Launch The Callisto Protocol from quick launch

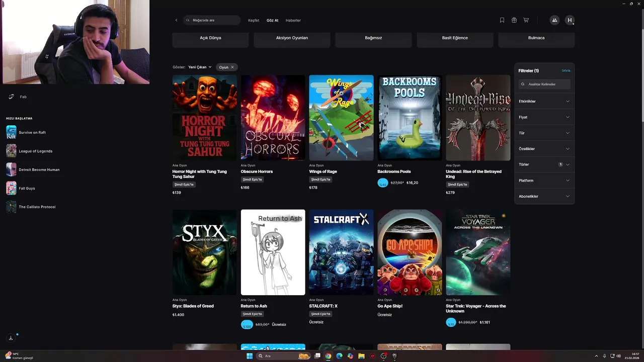pyautogui.click(x=31, y=207)
